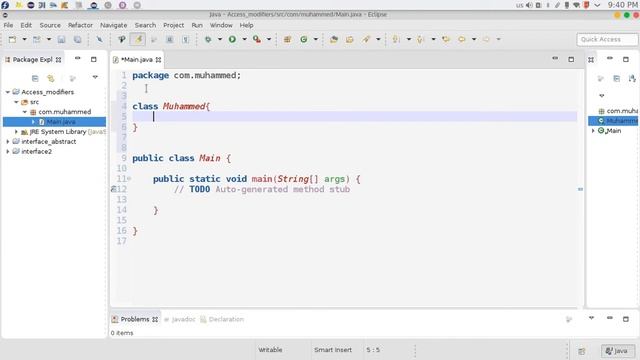Expand the JRE System Library node
Screen dimensions: 640x360
(16, 132)
